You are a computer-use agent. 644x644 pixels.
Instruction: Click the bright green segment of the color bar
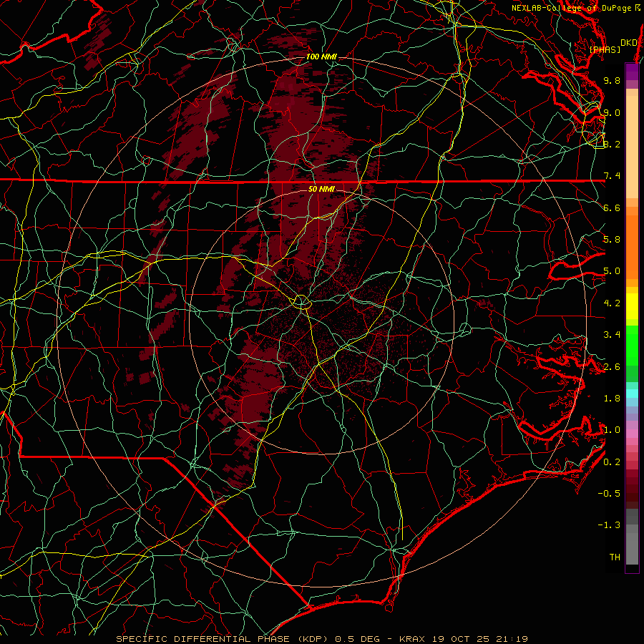coord(632,345)
